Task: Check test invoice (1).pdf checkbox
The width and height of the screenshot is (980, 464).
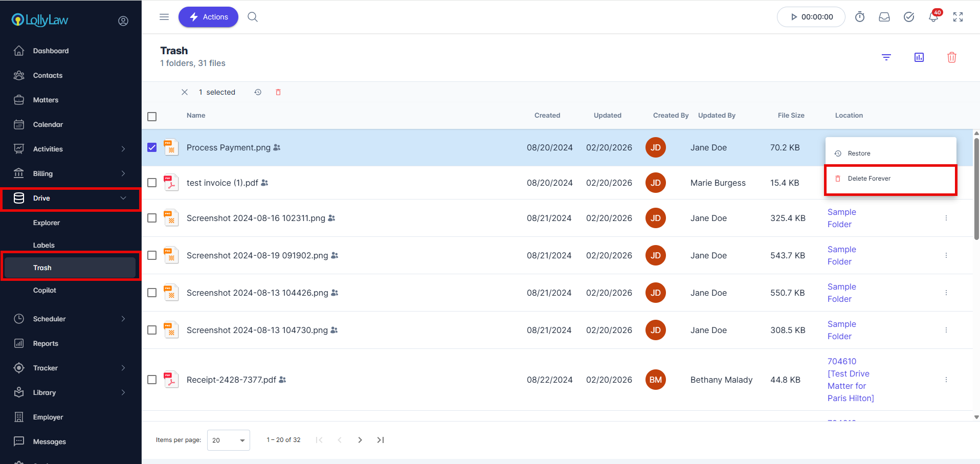Action: (x=152, y=183)
